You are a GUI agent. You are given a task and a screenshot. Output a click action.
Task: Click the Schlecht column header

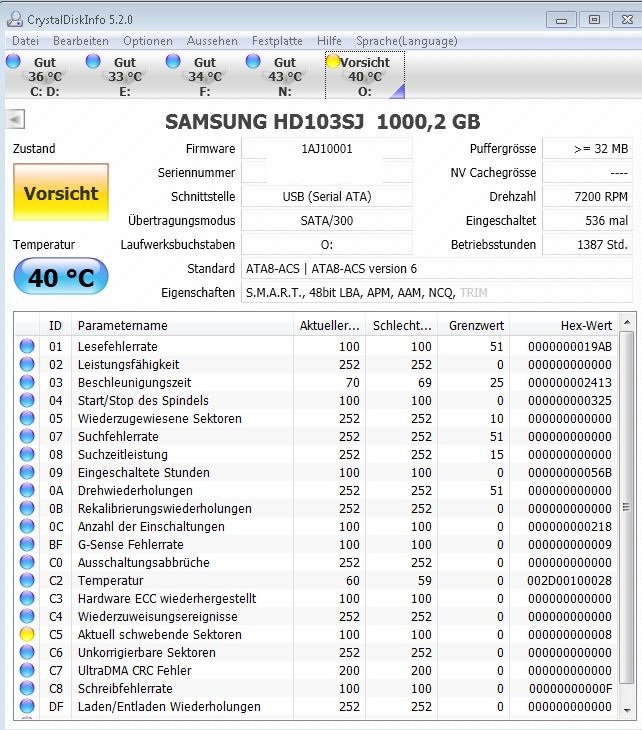click(x=402, y=325)
